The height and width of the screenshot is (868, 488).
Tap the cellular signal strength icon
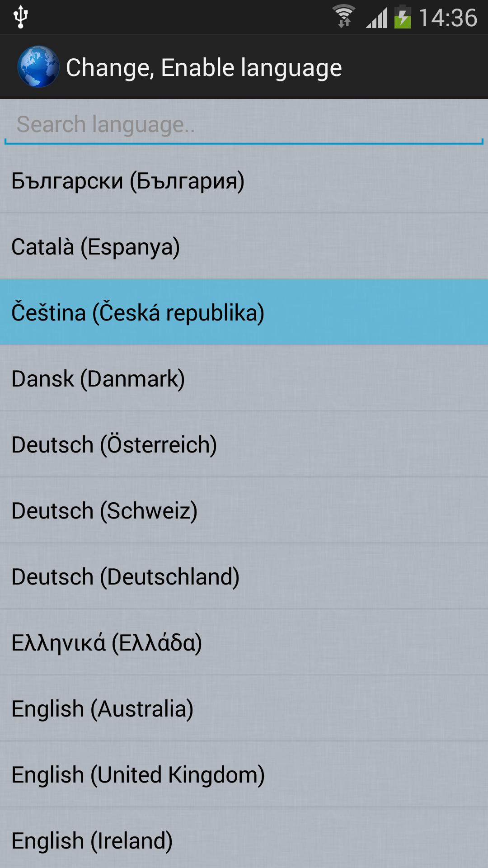click(376, 18)
